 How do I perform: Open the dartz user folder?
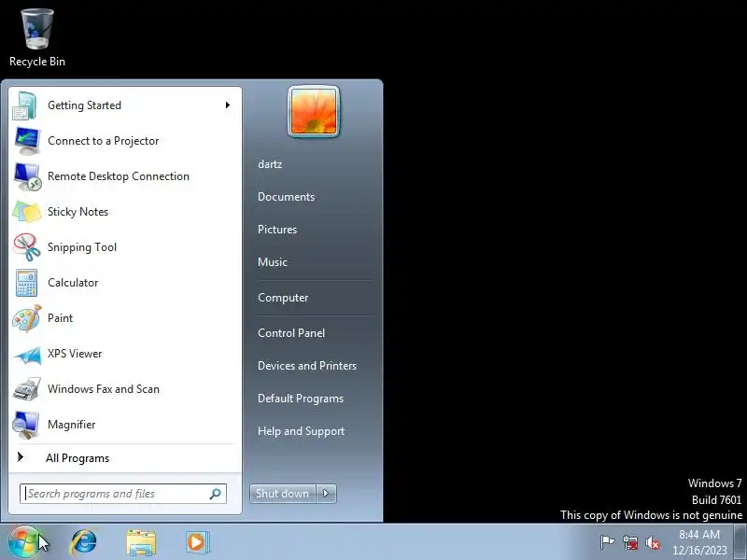click(270, 164)
